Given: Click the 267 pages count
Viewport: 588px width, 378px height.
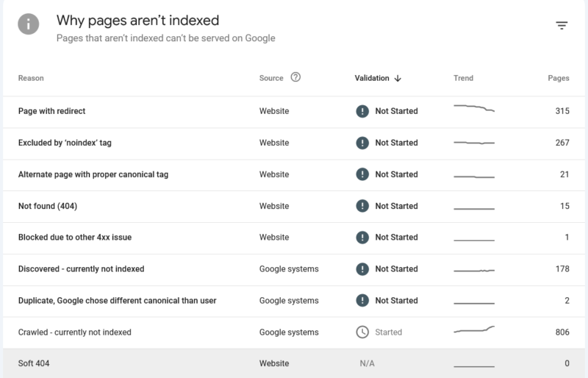Looking at the screenshot, I should tap(562, 143).
